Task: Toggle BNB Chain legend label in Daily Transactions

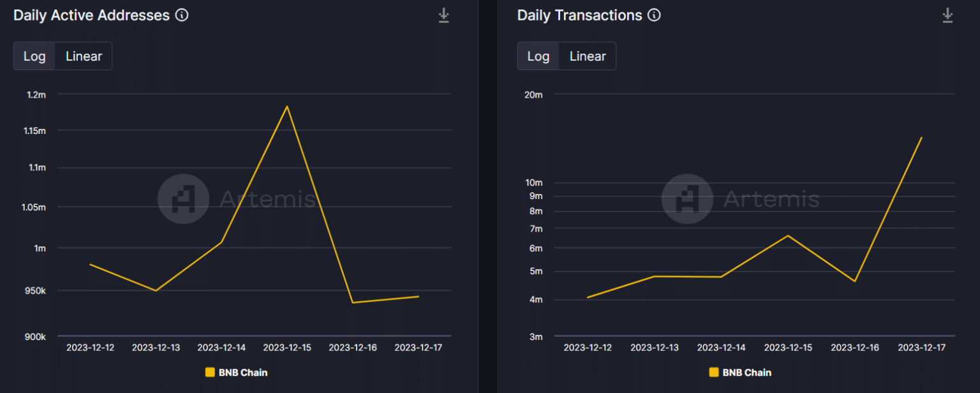Action: tap(746, 373)
